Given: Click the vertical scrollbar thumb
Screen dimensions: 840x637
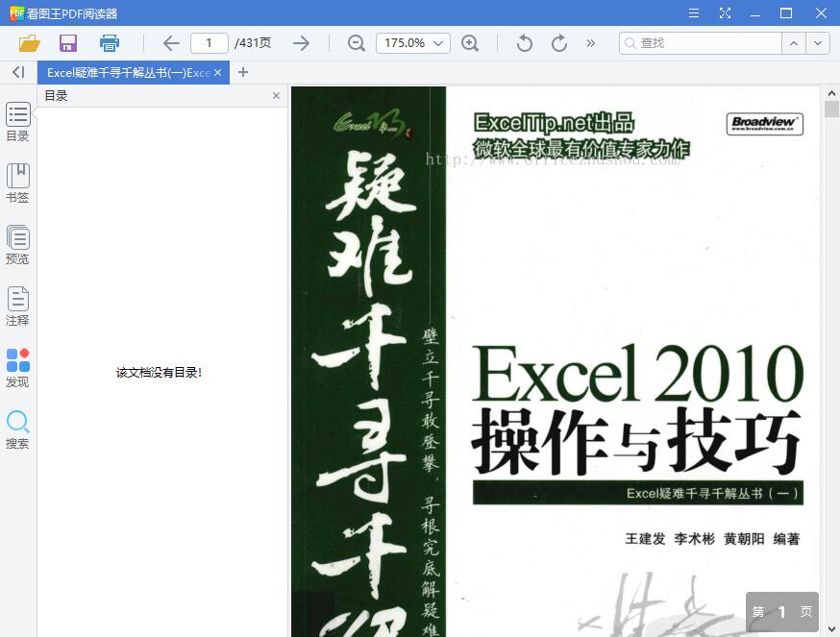Looking at the screenshot, I should click(x=831, y=109).
